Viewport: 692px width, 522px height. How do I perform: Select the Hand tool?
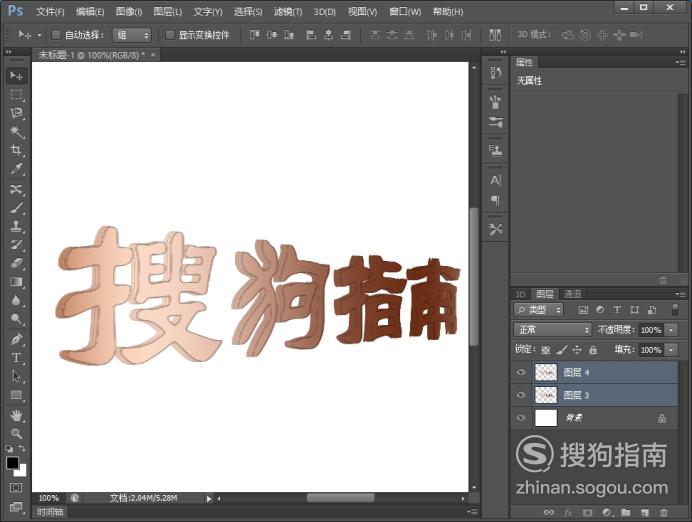[16, 415]
